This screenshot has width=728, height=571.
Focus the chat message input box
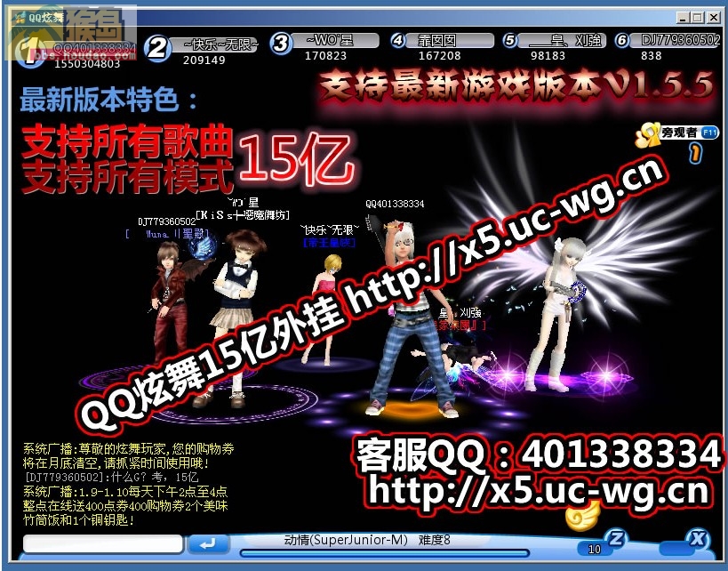tap(103, 544)
